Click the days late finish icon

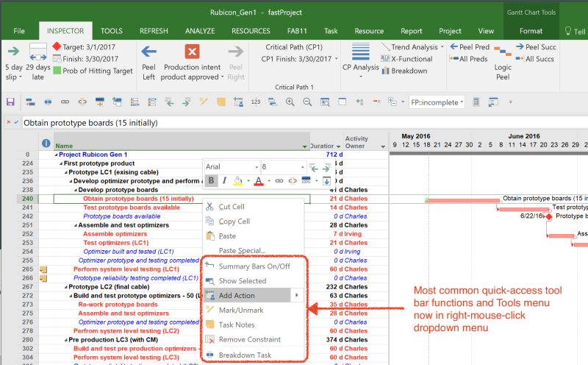pyautogui.click(x=38, y=52)
